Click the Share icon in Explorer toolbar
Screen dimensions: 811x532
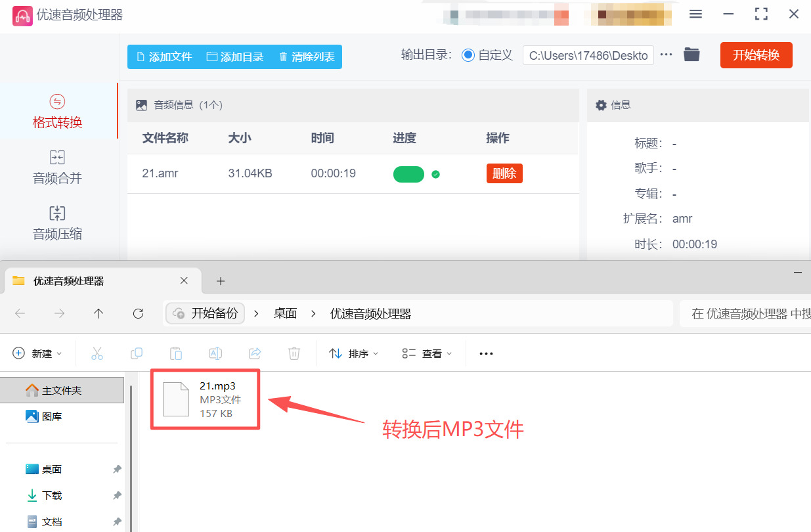(x=255, y=353)
